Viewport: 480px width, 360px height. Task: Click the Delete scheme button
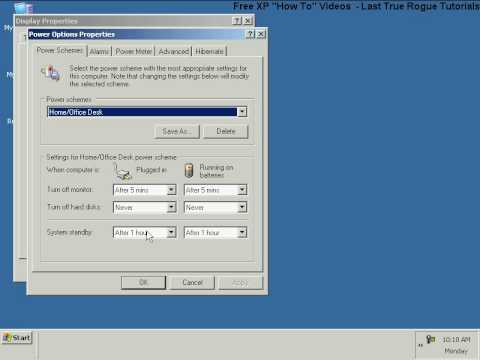[x=226, y=131]
